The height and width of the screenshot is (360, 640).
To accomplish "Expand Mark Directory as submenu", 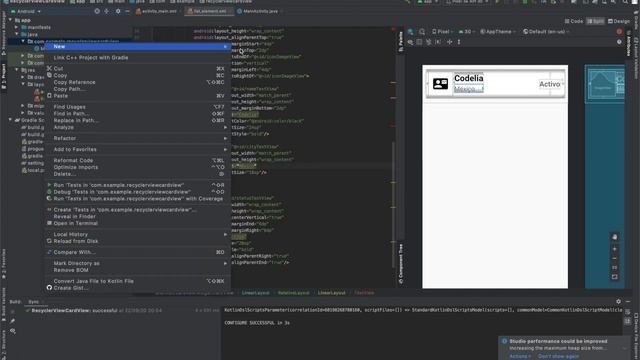I will (138, 263).
